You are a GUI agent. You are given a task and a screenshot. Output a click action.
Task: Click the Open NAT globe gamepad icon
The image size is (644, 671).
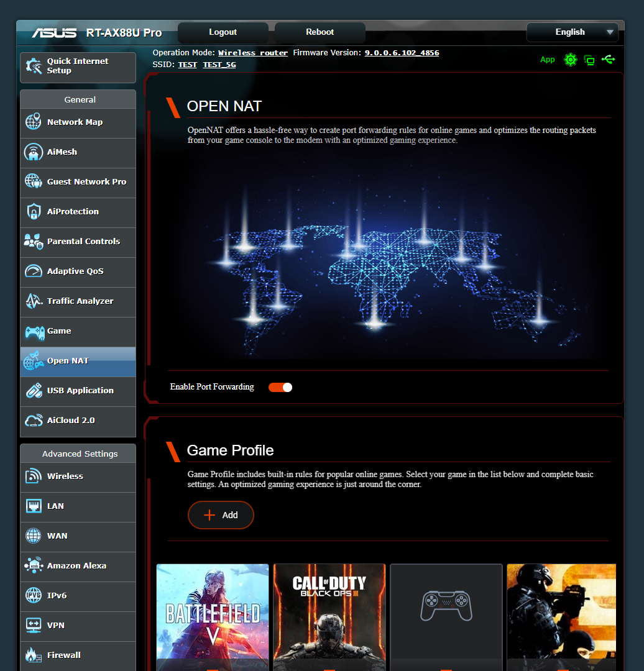coord(34,361)
